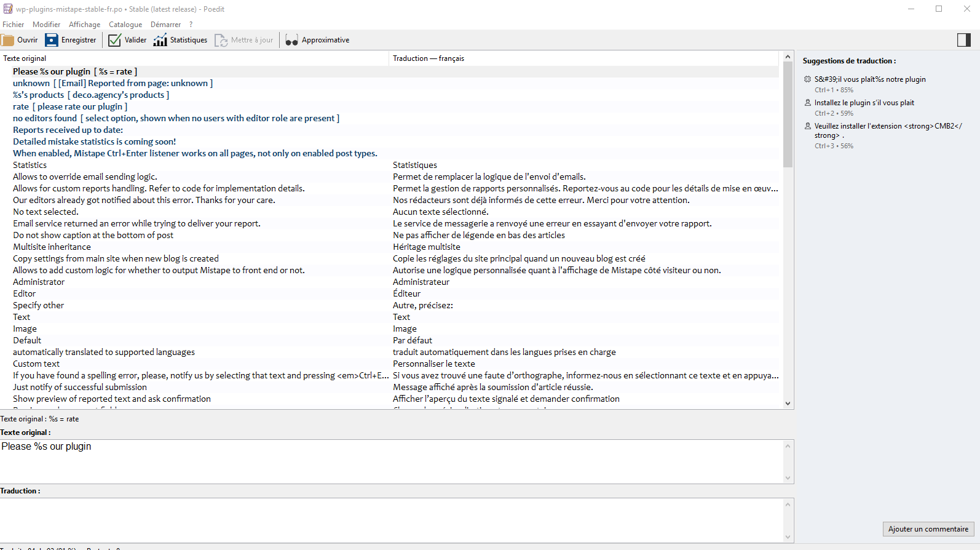Click translation 'Personnaliser le texte'

434,364
